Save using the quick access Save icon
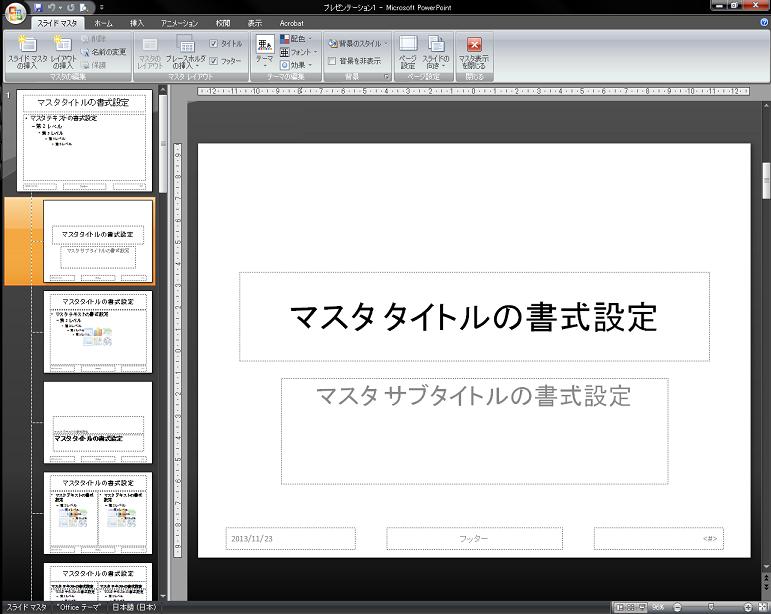 tap(38, 7)
